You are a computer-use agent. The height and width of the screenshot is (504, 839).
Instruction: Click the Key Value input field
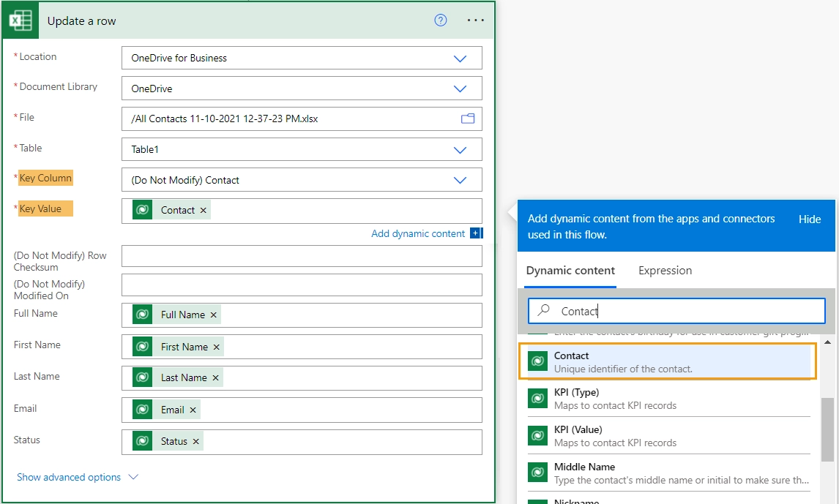302,211
